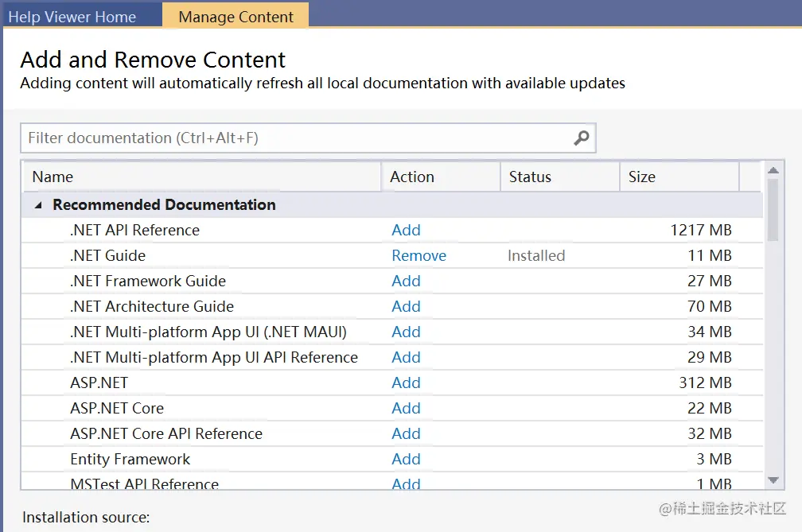The width and height of the screenshot is (802, 532).
Task: Add Entity Framework documentation
Action: tap(406, 460)
